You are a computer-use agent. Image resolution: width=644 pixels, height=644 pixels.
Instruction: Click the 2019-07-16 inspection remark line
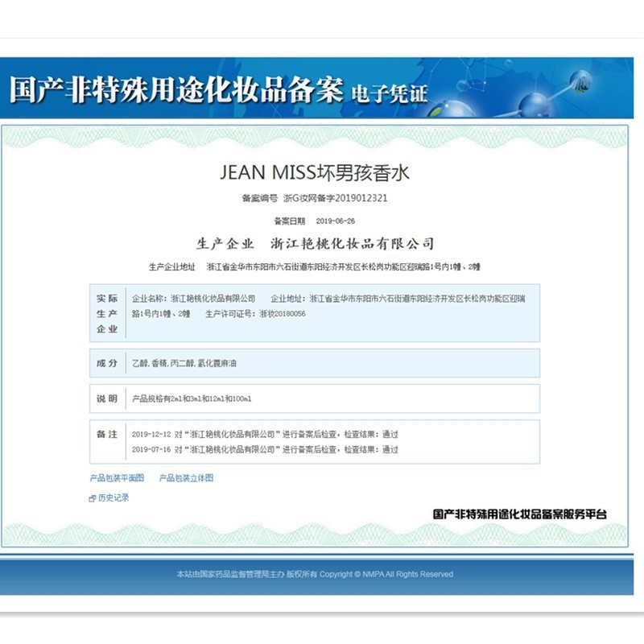click(265, 449)
